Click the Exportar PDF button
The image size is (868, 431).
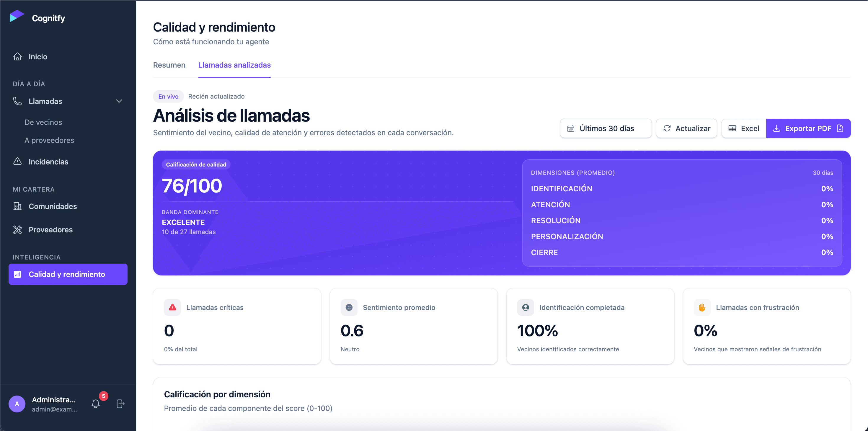pyautogui.click(x=808, y=128)
